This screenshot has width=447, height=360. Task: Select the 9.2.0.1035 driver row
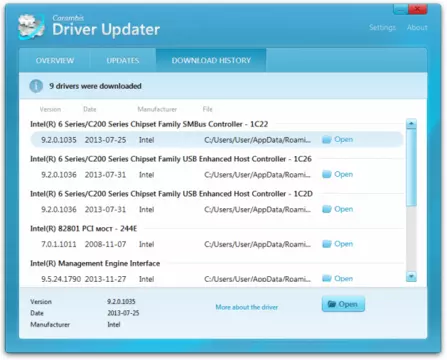click(217, 140)
